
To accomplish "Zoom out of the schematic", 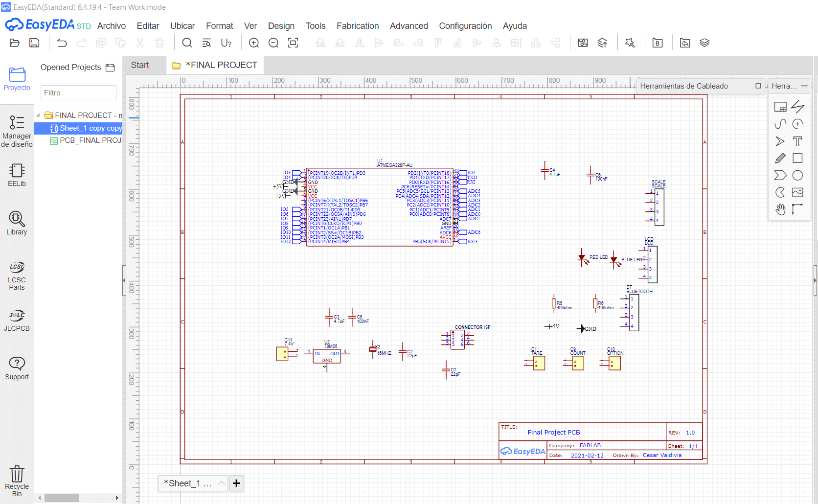I will [273, 43].
